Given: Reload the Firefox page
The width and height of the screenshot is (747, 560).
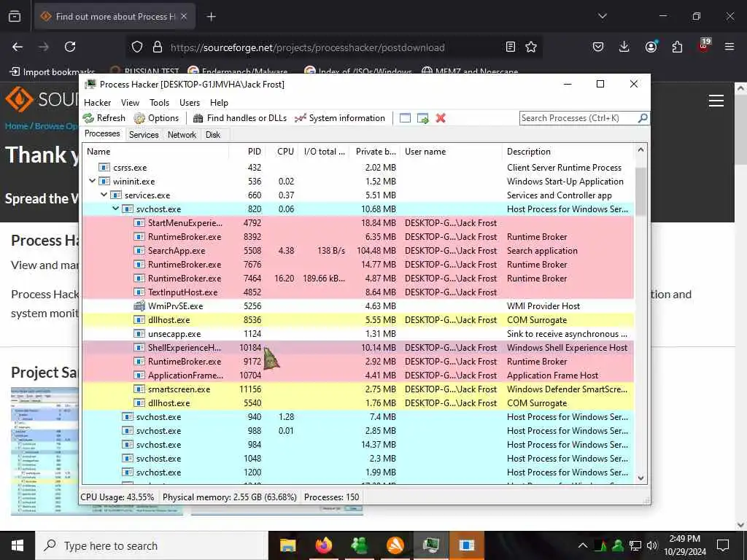Looking at the screenshot, I should [70, 47].
